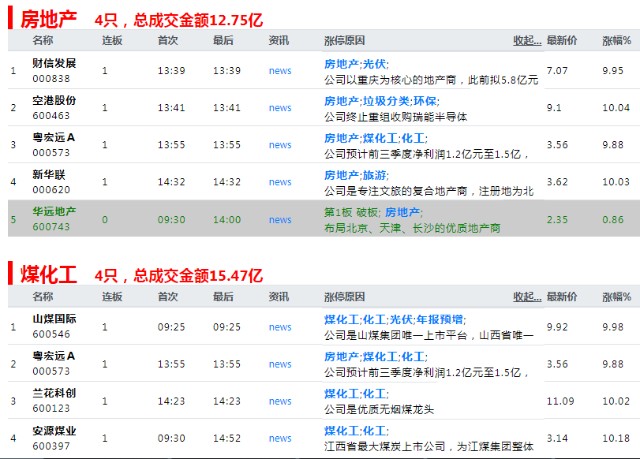
Task: Click 房地产 tag in 财信发展 reason
Action: (342, 64)
